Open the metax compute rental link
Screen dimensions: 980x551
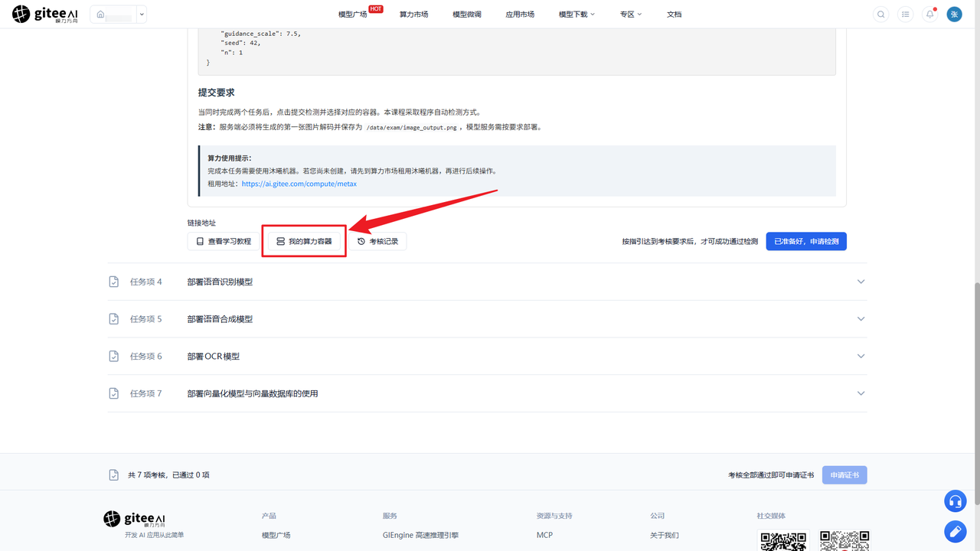point(299,184)
